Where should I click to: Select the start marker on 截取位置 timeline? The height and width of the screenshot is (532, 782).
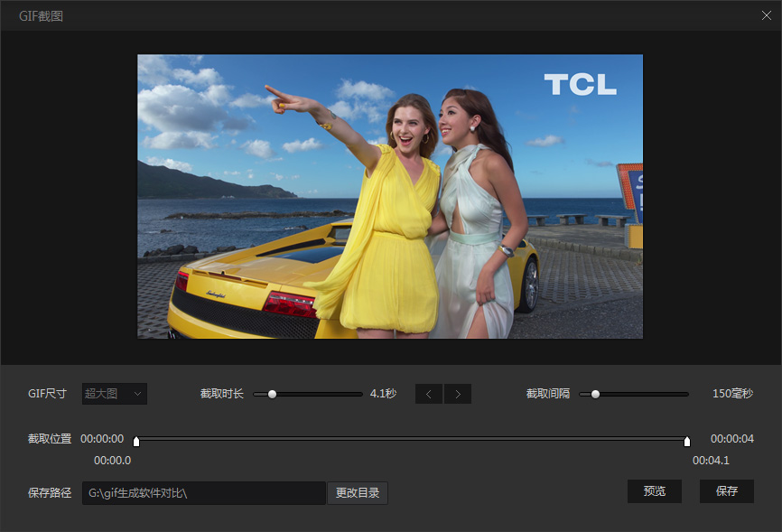coord(136,442)
